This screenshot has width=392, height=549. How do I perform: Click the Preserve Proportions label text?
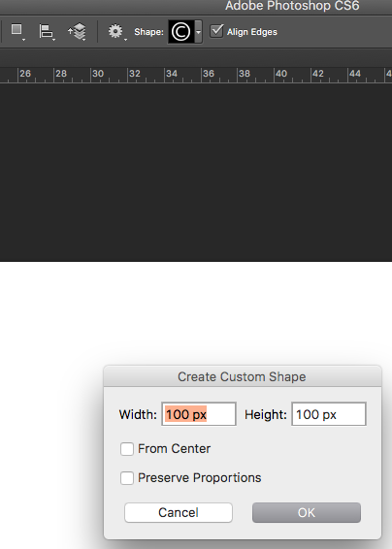point(199,478)
